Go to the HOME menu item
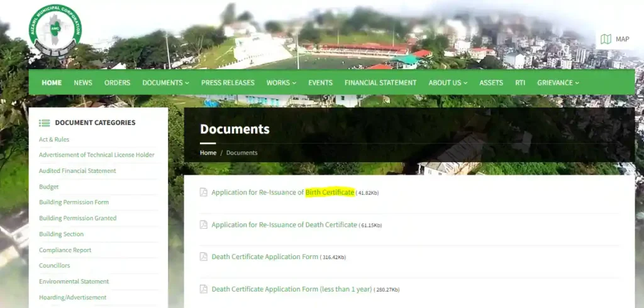 click(x=52, y=83)
